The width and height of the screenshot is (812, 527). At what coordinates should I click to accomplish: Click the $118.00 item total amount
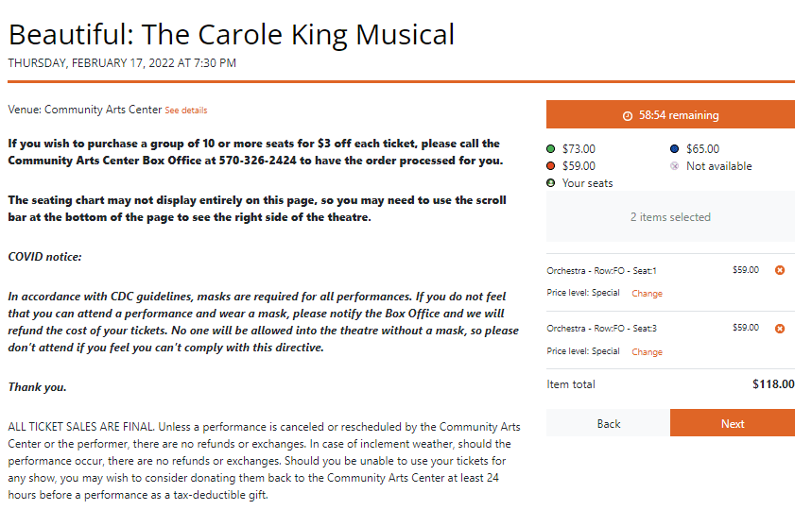(x=773, y=384)
